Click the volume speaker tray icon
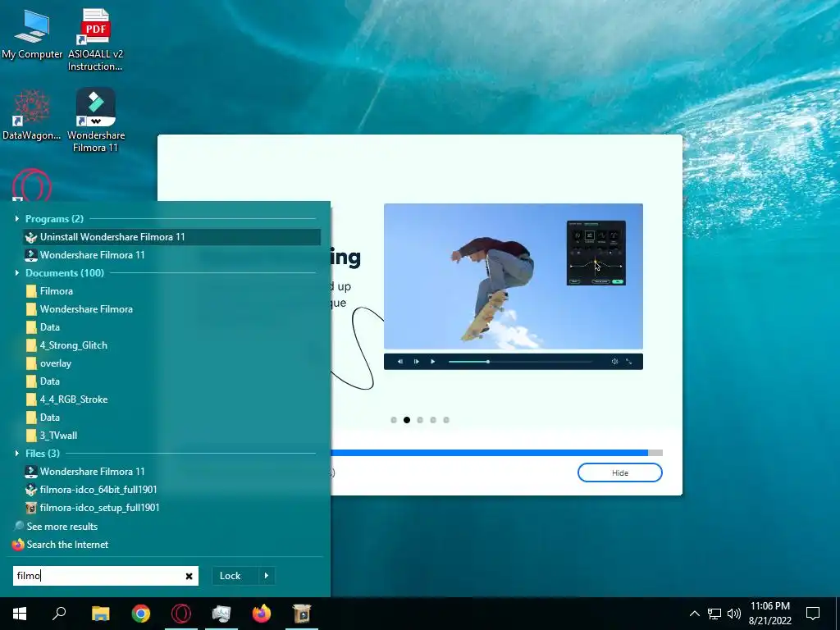 pyautogui.click(x=734, y=614)
